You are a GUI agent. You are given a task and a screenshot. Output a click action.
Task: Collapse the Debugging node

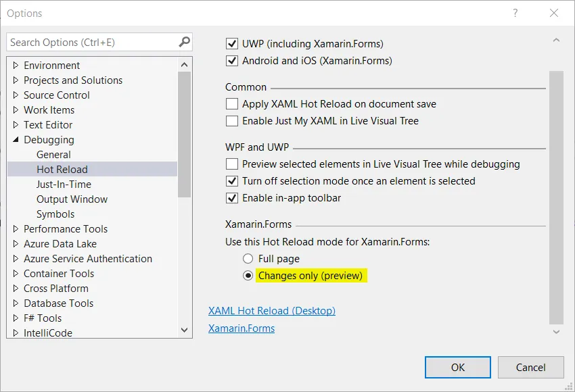point(16,140)
